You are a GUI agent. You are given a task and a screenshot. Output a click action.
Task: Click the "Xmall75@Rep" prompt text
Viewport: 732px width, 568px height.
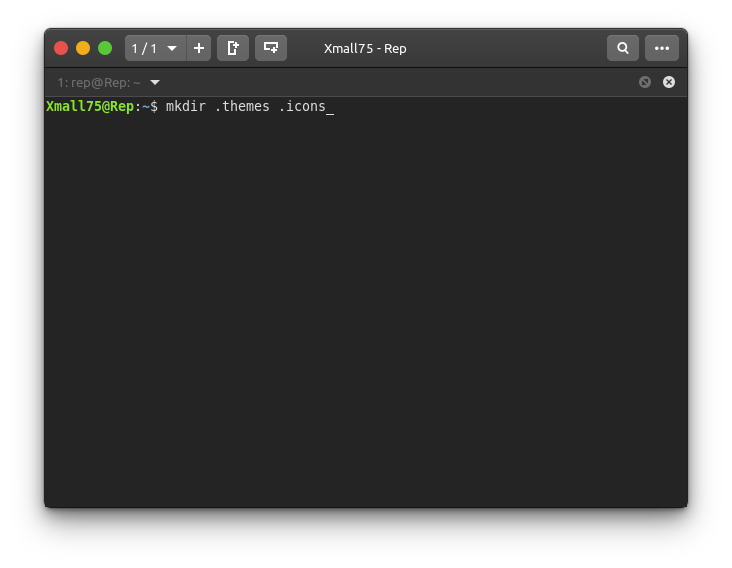pos(90,106)
